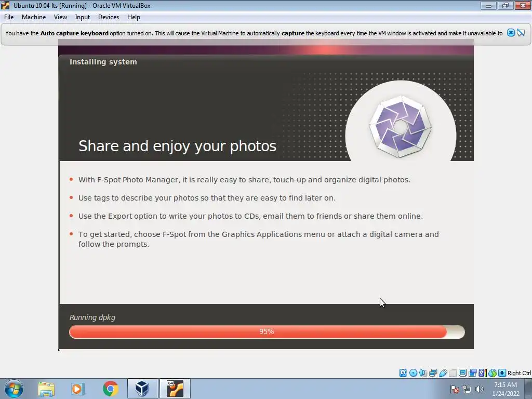
Task: Click the F-Spot Photo Manager bullet line
Action: point(244,179)
